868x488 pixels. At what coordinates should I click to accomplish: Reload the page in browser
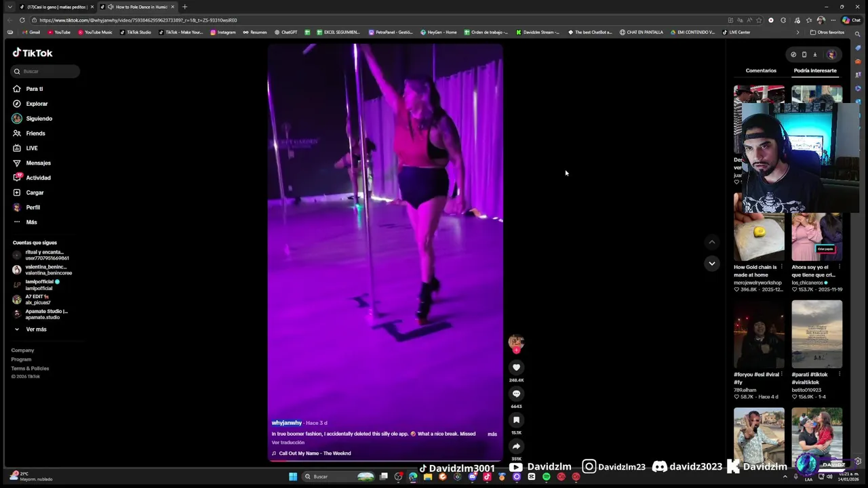(x=22, y=20)
